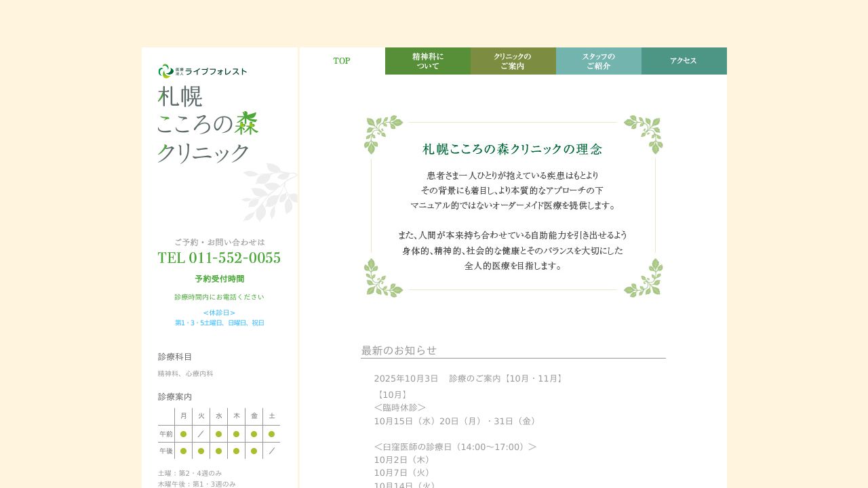This screenshot has height=488, width=868.
Task: Switch to the アクセス tab
Action: coord(684,61)
